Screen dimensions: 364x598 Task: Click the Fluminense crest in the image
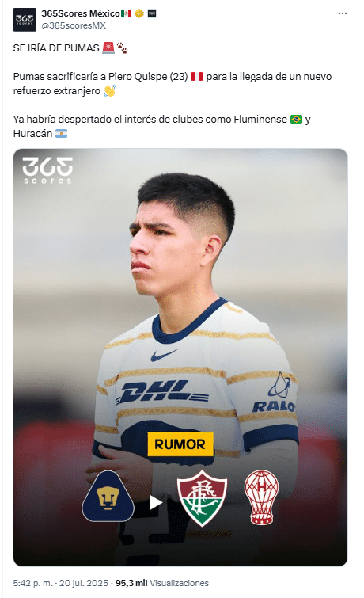[202, 497]
